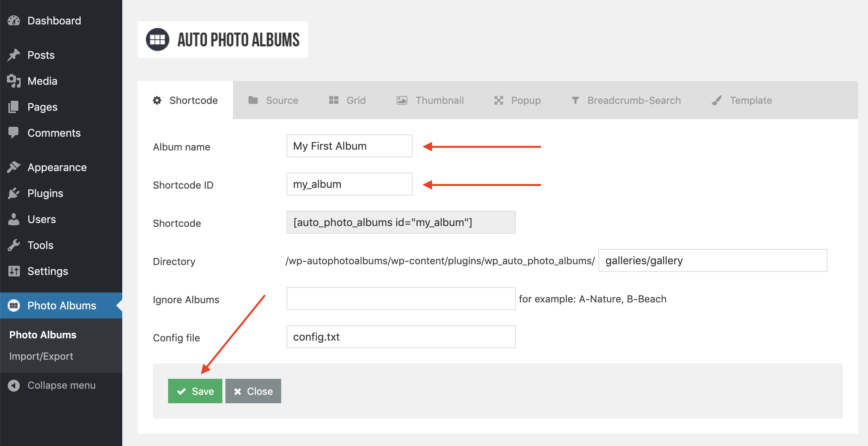
Task: Click the Shortcode ID input field
Action: (x=350, y=184)
